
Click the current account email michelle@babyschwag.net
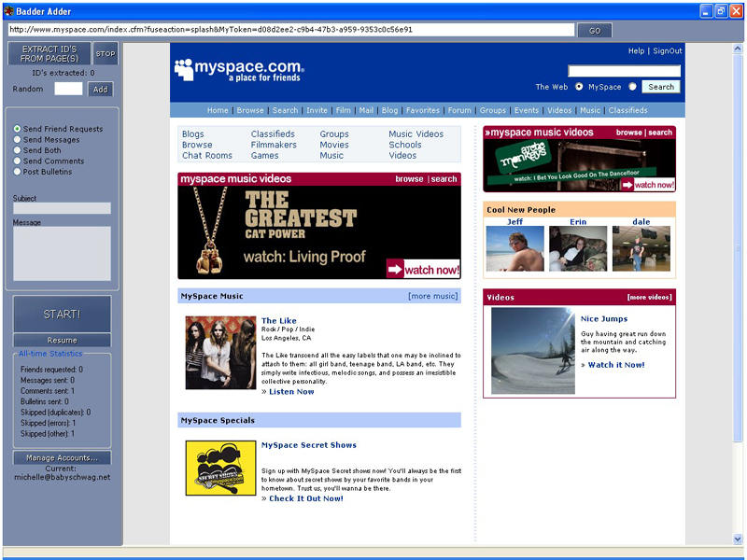point(62,477)
